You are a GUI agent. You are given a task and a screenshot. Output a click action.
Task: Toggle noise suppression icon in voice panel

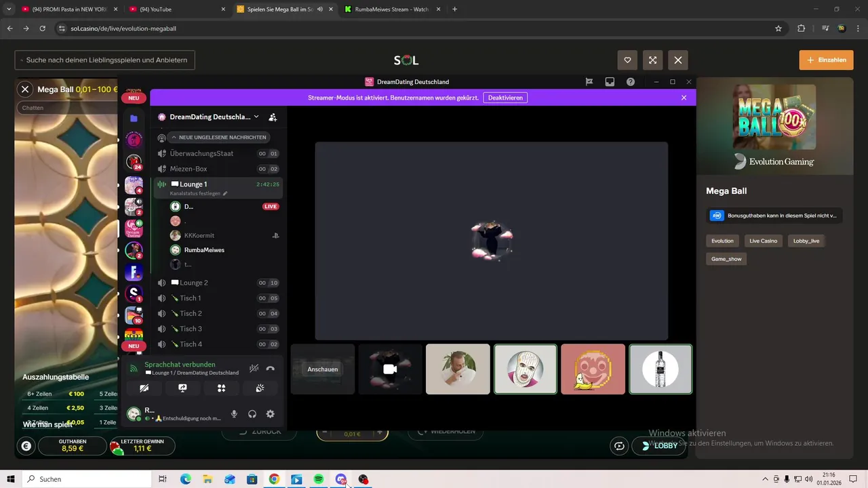254,368
